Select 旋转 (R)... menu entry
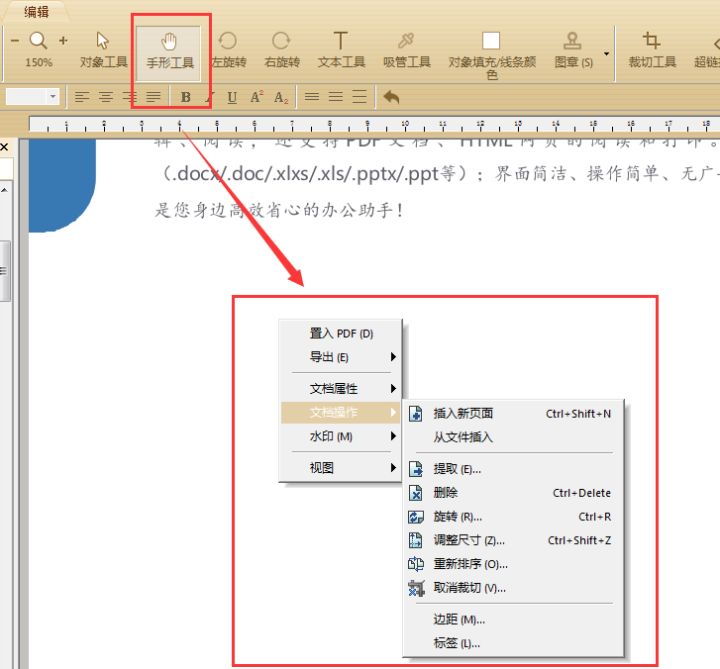The height and width of the screenshot is (669, 720). (512, 517)
